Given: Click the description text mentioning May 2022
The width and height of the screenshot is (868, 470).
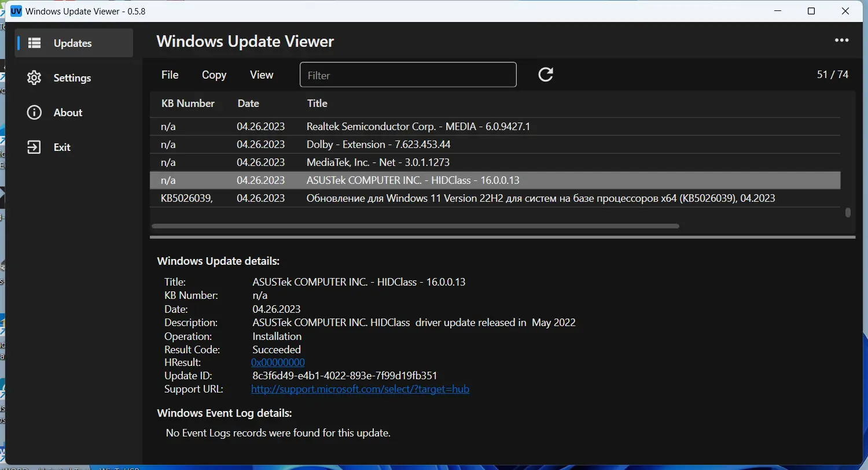Looking at the screenshot, I should [x=414, y=323].
